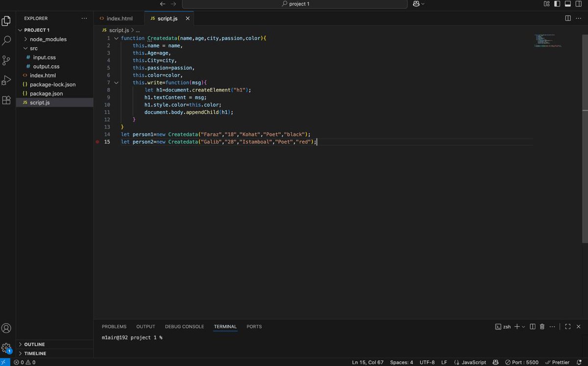The height and width of the screenshot is (366, 588).
Task: Open remote window indicator in status bar
Action: pyautogui.click(x=4, y=362)
